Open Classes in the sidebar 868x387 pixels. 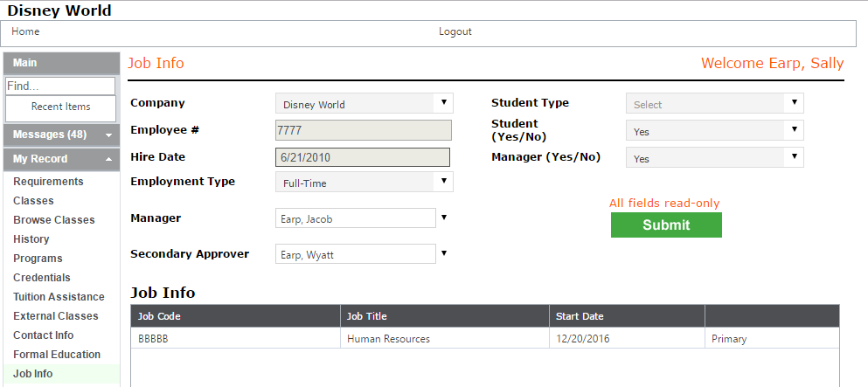pos(33,201)
